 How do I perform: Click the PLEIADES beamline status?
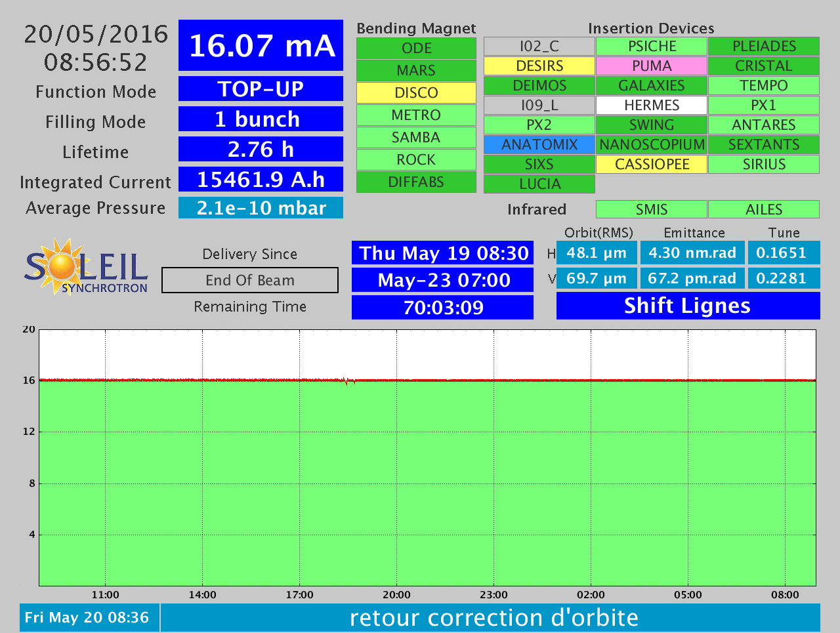pos(764,47)
